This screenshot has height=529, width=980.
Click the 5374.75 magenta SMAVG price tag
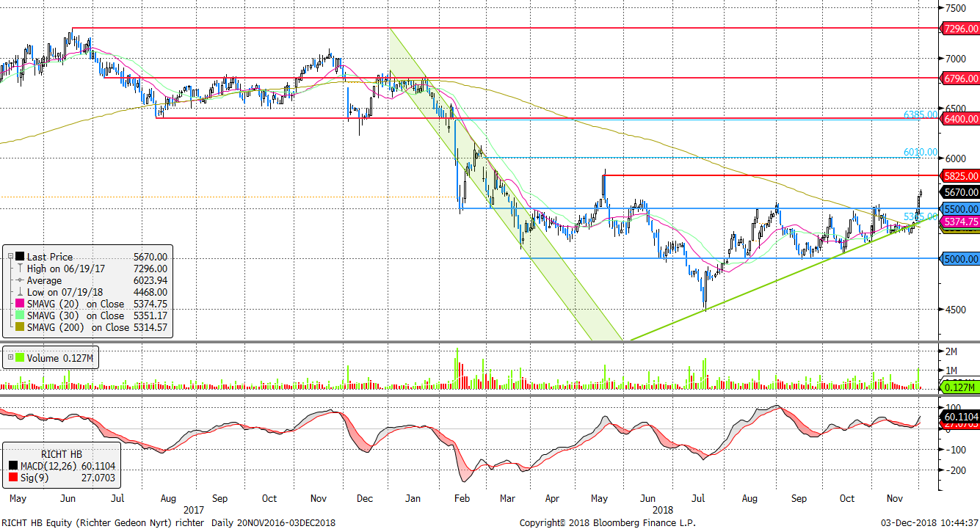(x=959, y=222)
